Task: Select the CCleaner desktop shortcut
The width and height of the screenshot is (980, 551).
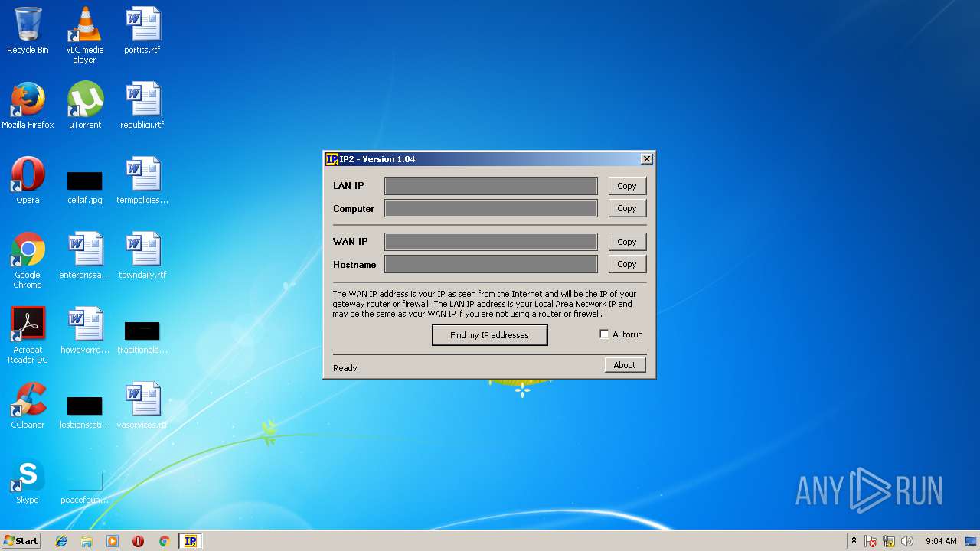Action: pyautogui.click(x=28, y=406)
